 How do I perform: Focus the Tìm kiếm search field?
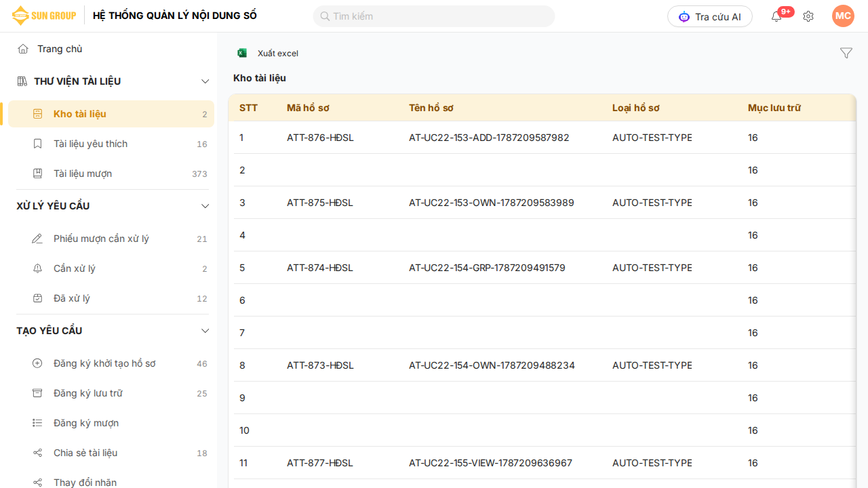pos(434,16)
